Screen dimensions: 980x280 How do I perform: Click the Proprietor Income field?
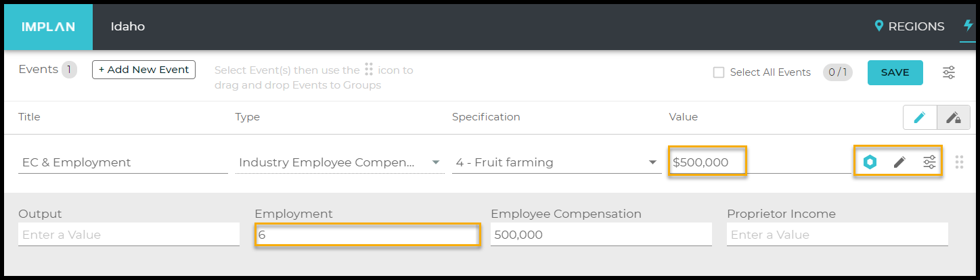(837, 235)
